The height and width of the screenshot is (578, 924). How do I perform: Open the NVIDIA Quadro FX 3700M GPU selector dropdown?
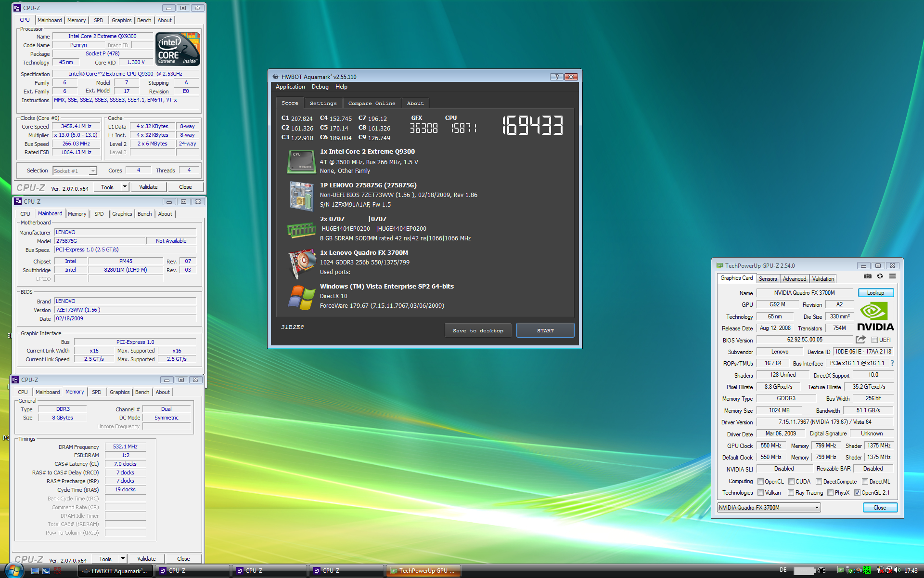click(769, 508)
